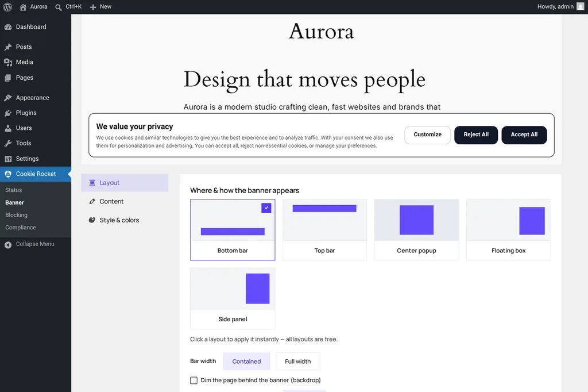Click Reject All in cookie banner
The height and width of the screenshot is (392, 588).
[x=476, y=135]
